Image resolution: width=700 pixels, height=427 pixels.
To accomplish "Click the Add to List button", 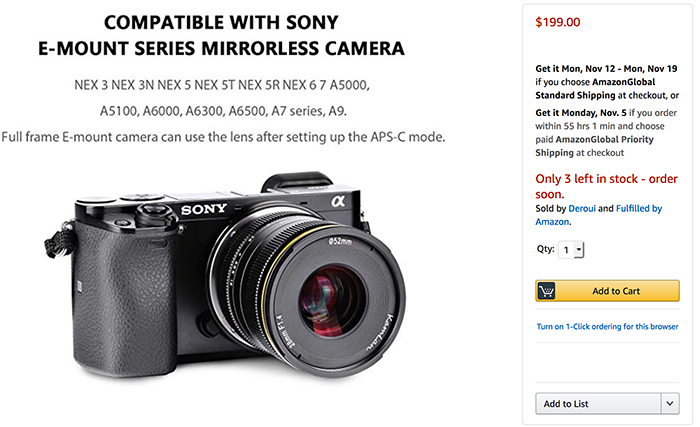I will [598, 403].
